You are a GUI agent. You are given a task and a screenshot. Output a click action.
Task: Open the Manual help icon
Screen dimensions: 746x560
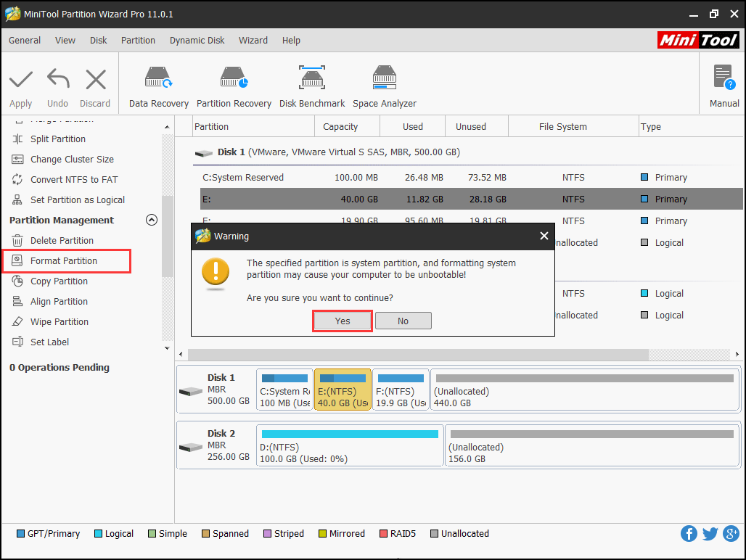coord(724,87)
